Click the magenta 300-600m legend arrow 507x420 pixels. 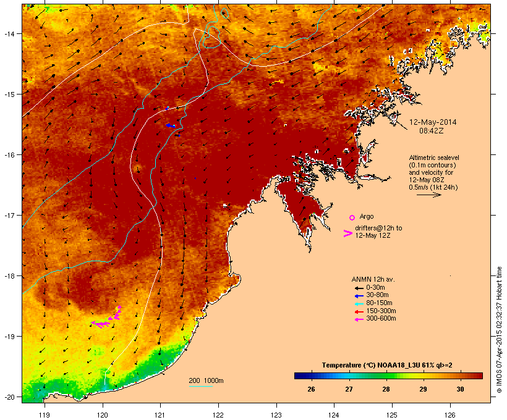[359, 319]
